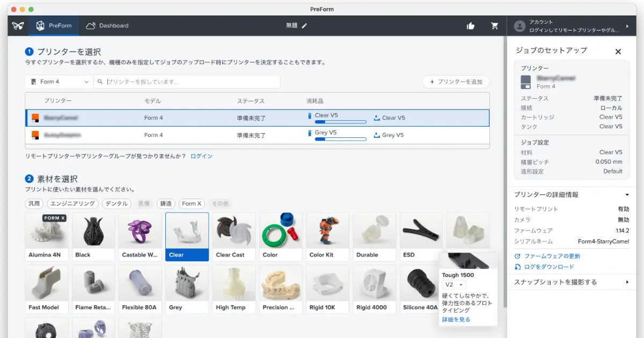Click the 造形設定 Default value
Viewport: 644px width, 338px height.
[x=613, y=172]
